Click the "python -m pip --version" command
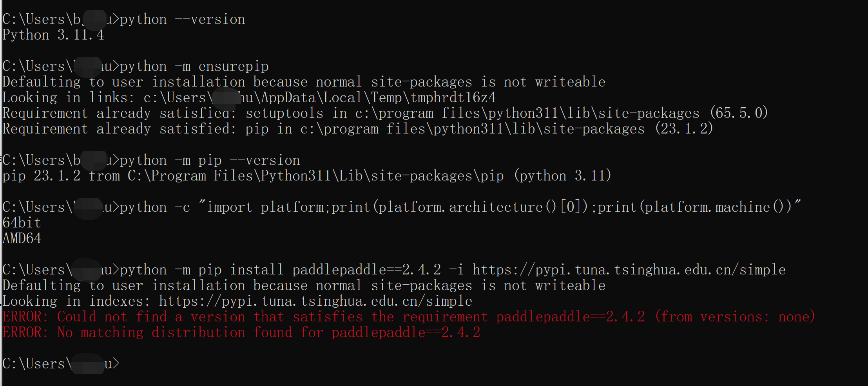This screenshot has width=868, height=386. tap(210, 160)
